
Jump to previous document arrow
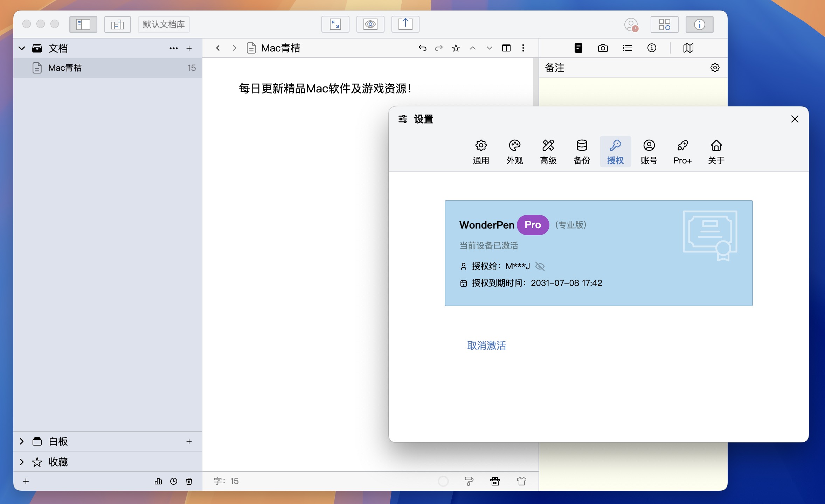473,48
